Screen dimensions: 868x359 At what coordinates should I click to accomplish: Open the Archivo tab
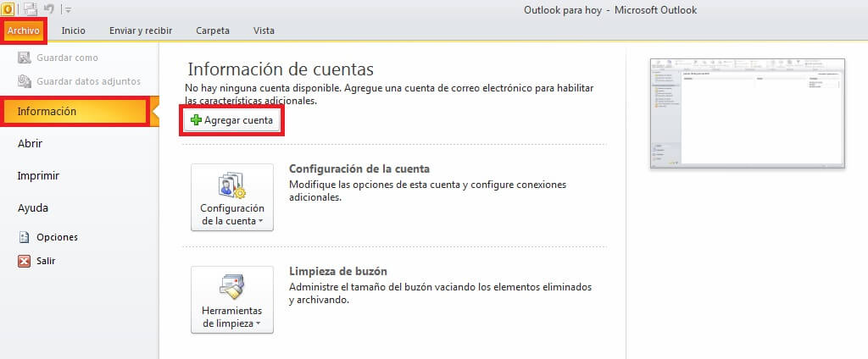click(24, 30)
